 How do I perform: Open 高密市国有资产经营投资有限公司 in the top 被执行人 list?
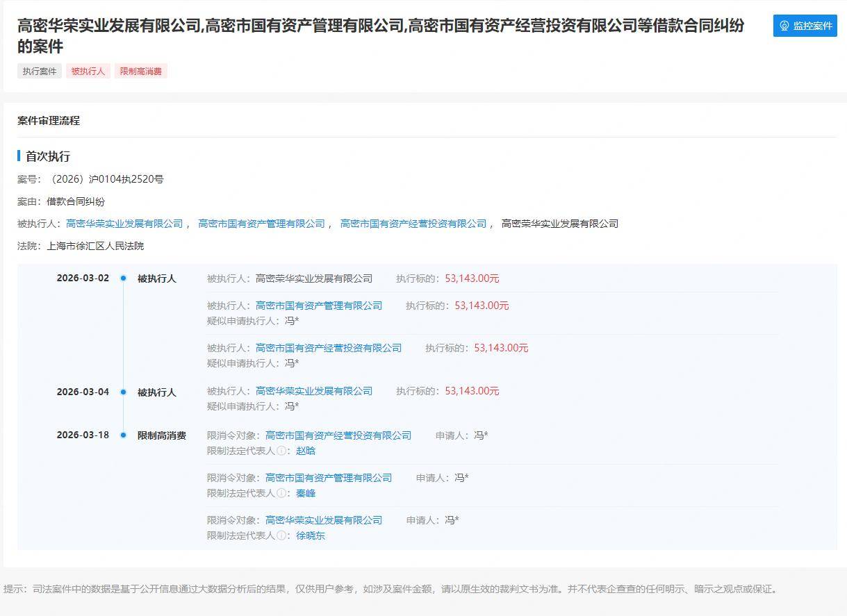coord(413,224)
